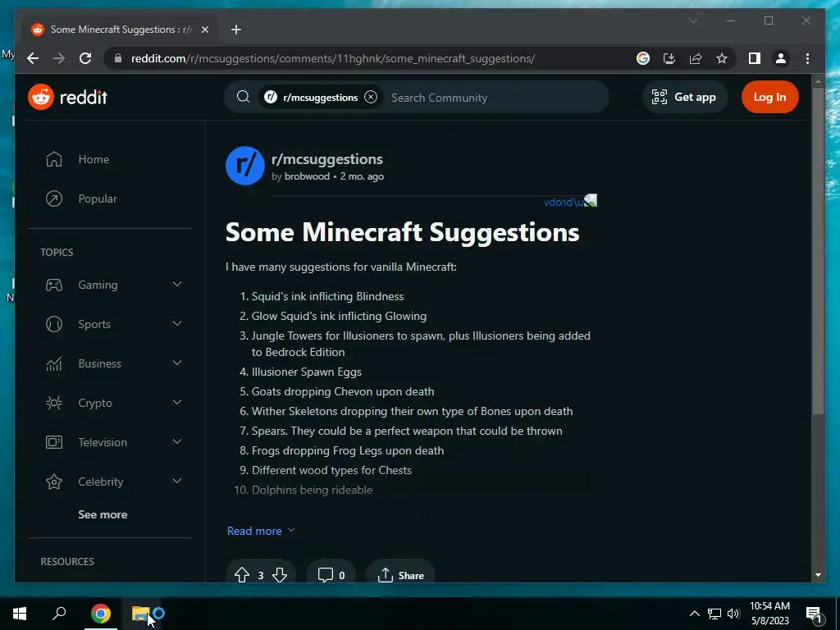Expand the post with Read more

pyautogui.click(x=261, y=531)
